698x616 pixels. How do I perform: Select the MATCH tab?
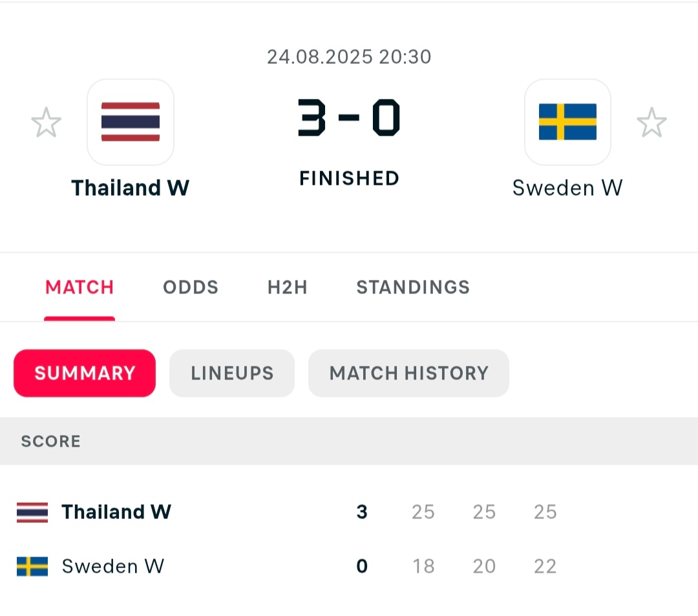(x=79, y=288)
